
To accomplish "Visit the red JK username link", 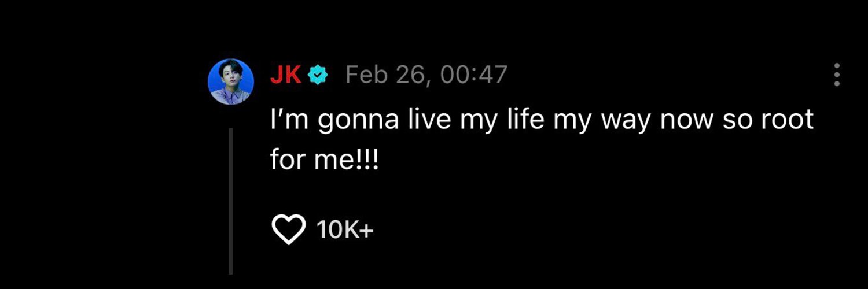I will click(285, 75).
